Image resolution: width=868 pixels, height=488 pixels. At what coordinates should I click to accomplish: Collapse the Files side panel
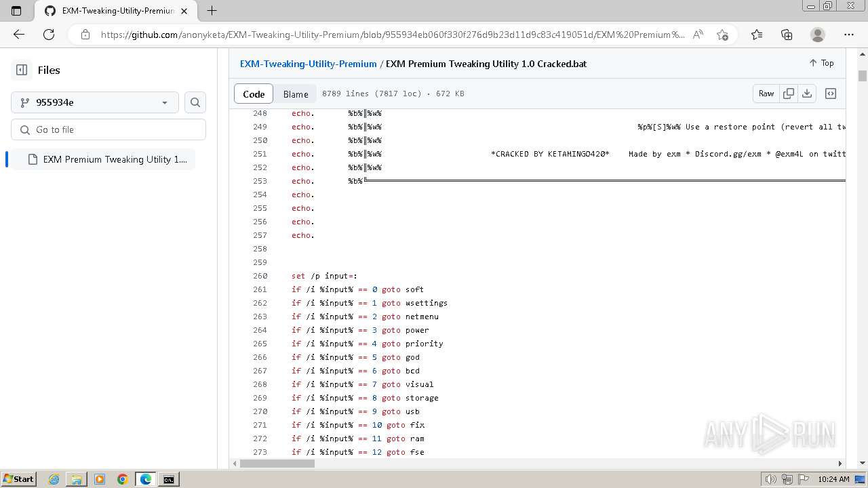point(22,70)
